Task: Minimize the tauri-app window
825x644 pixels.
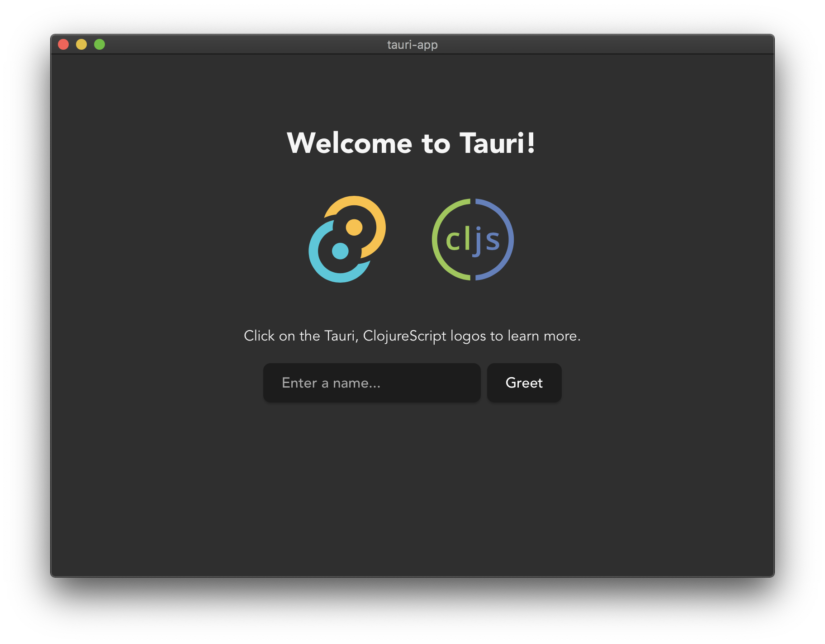Action: 81,44
